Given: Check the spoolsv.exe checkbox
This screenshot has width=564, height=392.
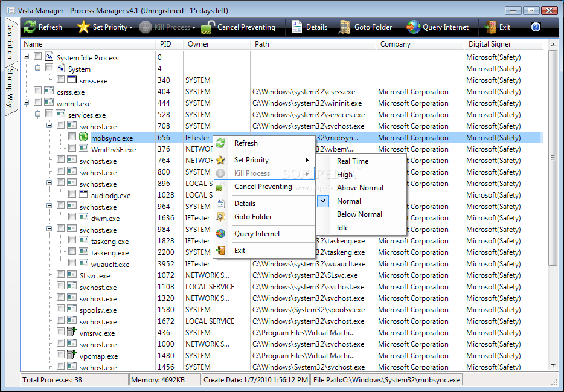Looking at the screenshot, I should click(x=60, y=309).
